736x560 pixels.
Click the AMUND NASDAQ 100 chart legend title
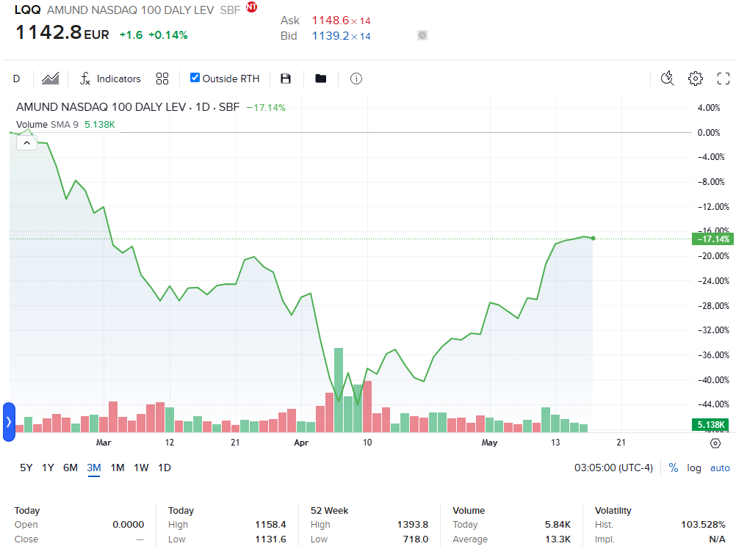click(x=128, y=107)
